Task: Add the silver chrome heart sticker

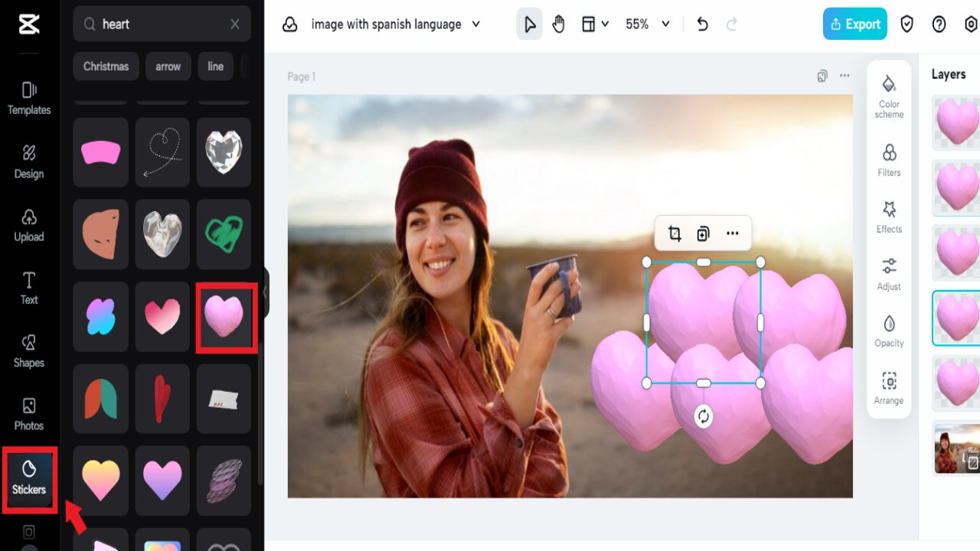Action: 162,234
